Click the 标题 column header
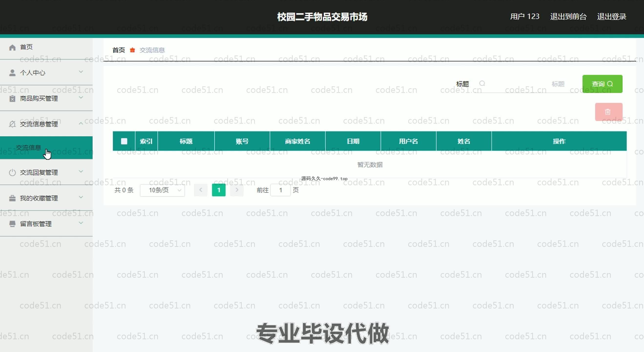Viewport: 644px width, 352px height. (x=186, y=141)
